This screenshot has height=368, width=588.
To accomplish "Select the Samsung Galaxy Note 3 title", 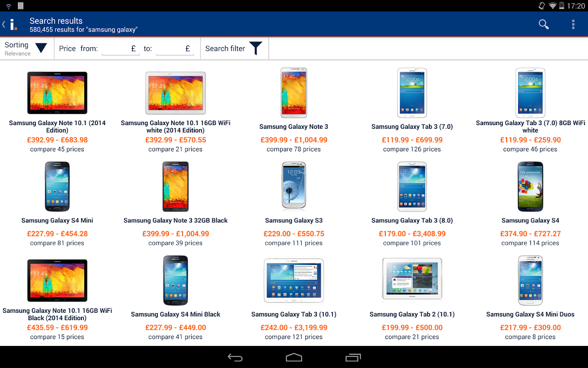I will click(x=294, y=127).
